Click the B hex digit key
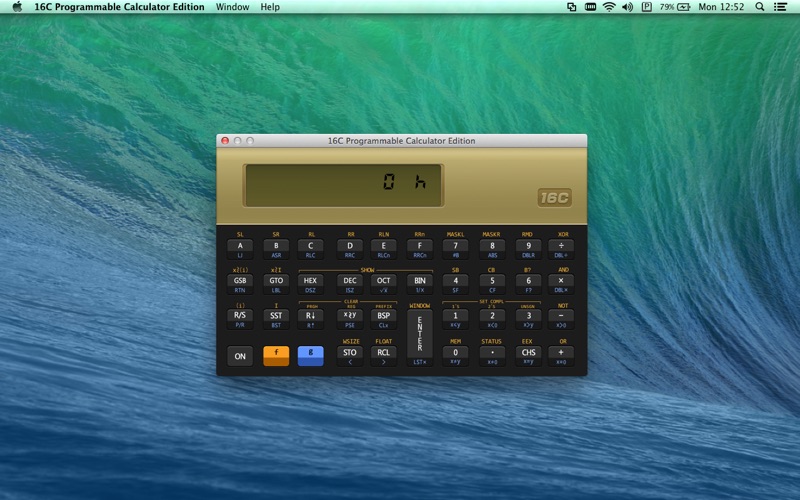Screen dimensions: 800x500 276,249
